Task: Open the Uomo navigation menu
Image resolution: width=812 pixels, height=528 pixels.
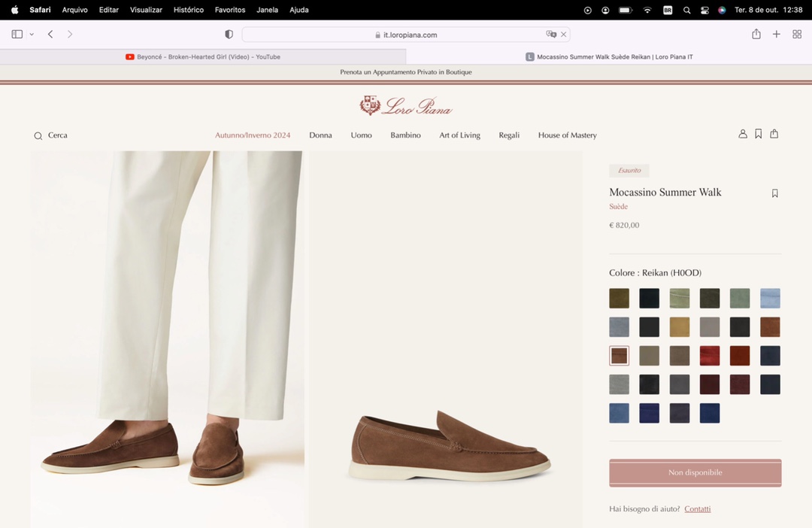Action: click(361, 135)
